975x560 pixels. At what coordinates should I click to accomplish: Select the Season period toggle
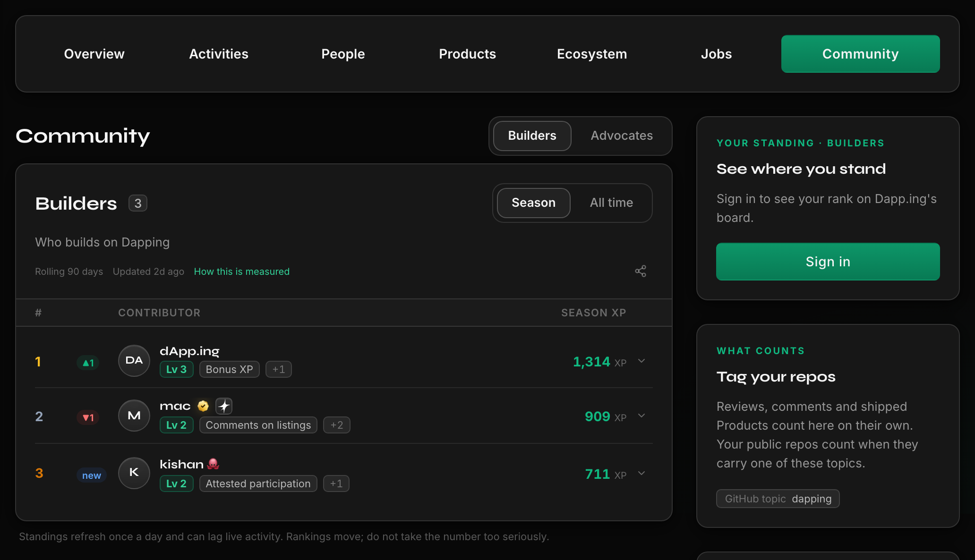point(534,203)
